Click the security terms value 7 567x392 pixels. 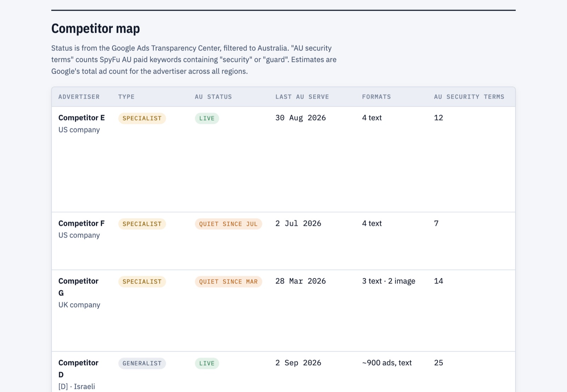tap(436, 223)
